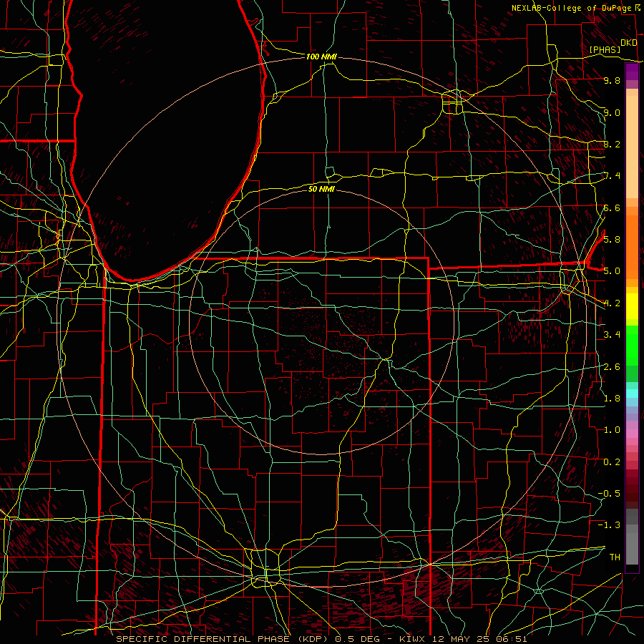Click the bright green legend band
This screenshot has width=644, height=644.
(632, 346)
